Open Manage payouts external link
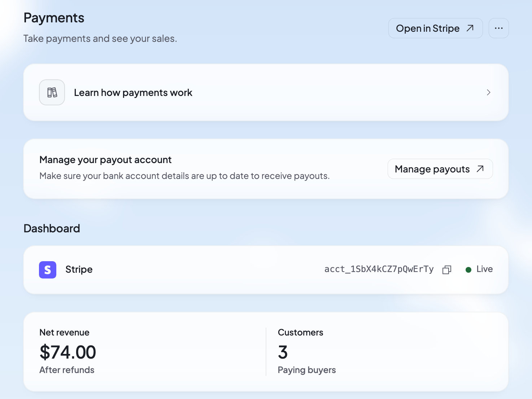532x399 pixels. (x=440, y=169)
